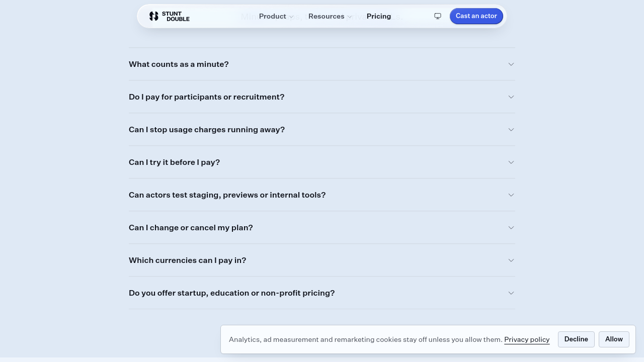Expand the currencies question chevron
This screenshot has width=644, height=362.
click(x=511, y=260)
